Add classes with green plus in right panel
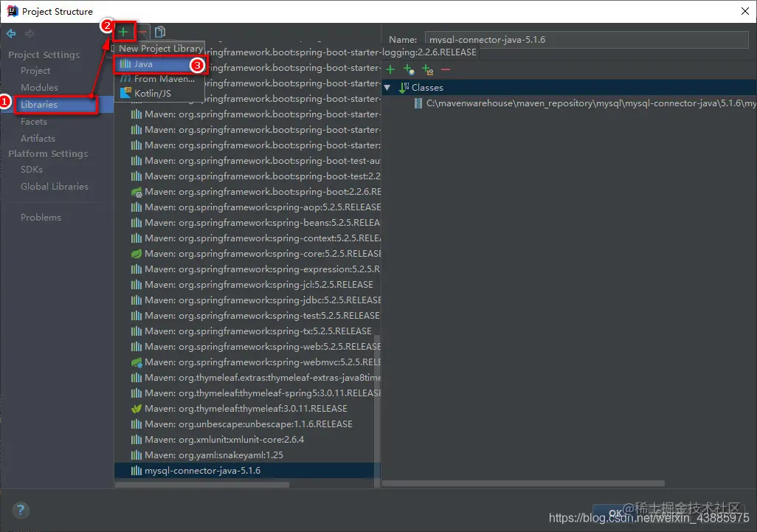 point(390,69)
